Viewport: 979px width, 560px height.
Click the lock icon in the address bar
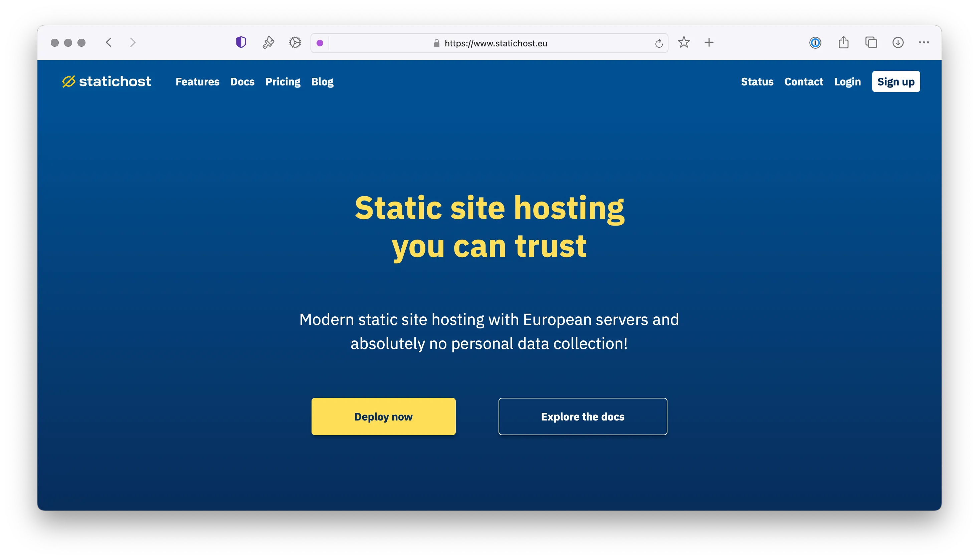tap(436, 43)
